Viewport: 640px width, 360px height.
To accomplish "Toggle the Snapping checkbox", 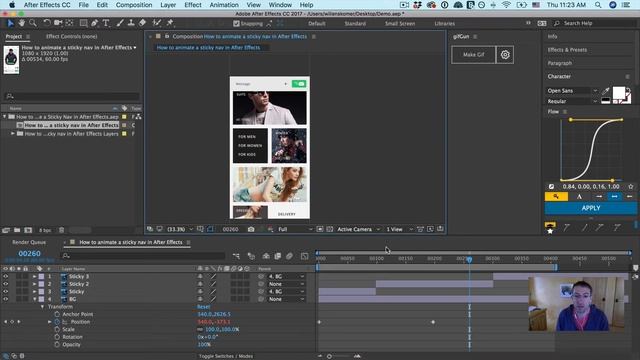I will click(236, 24).
